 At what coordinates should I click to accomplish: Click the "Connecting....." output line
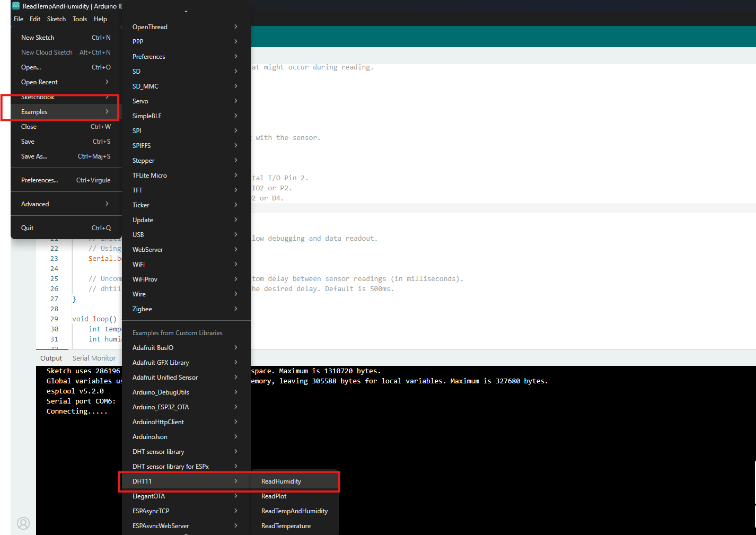coord(77,411)
